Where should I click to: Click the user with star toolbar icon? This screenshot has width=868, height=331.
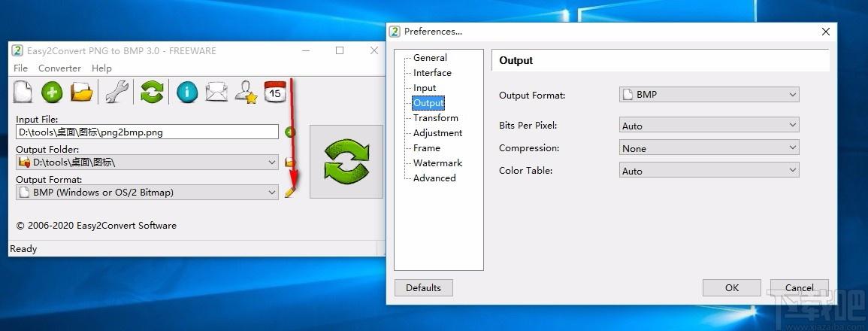pos(246,92)
